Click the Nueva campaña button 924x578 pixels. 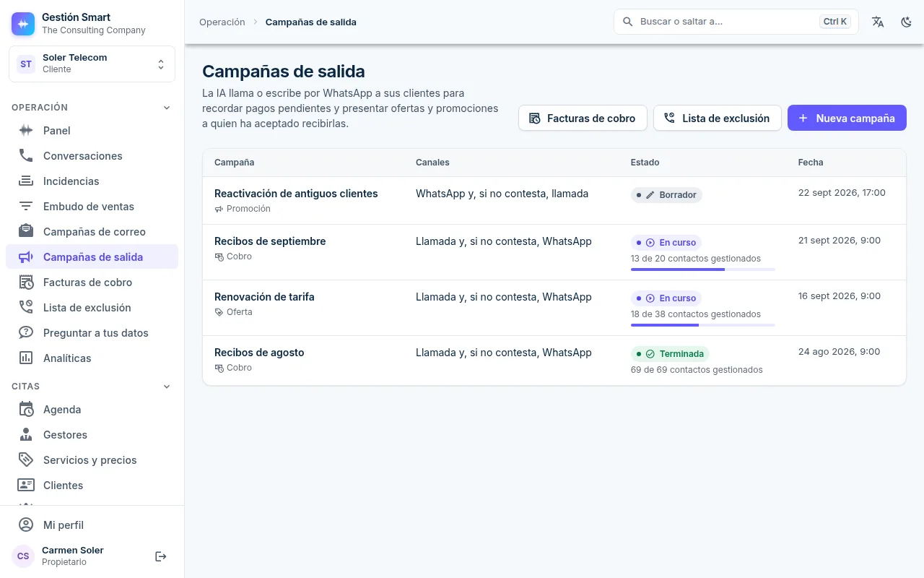pyautogui.click(x=847, y=118)
